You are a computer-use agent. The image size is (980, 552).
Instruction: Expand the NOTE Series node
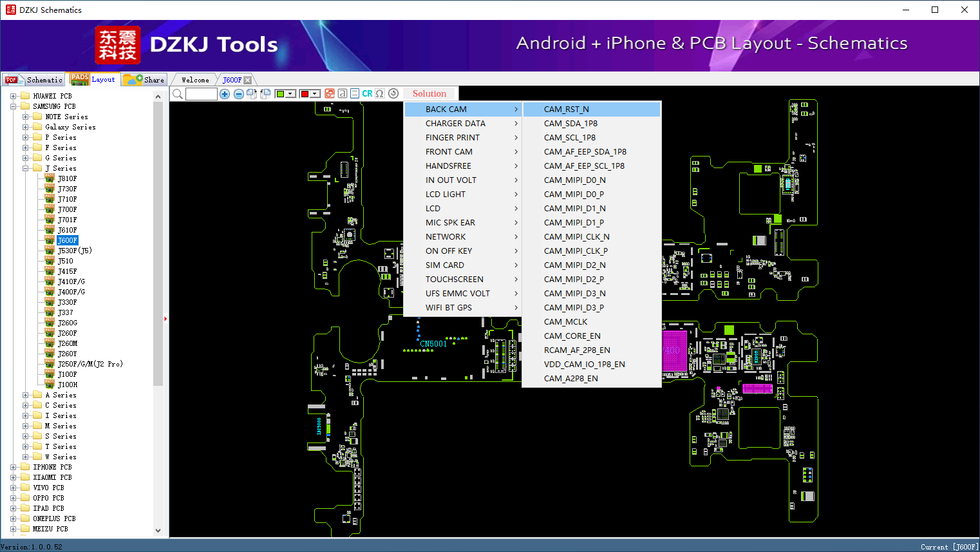pyautogui.click(x=25, y=117)
